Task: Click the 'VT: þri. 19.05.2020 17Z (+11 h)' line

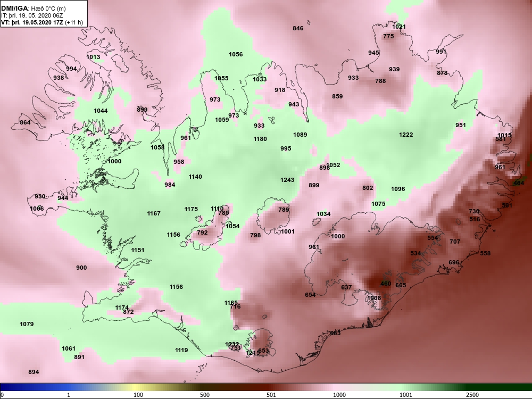Action: point(42,22)
